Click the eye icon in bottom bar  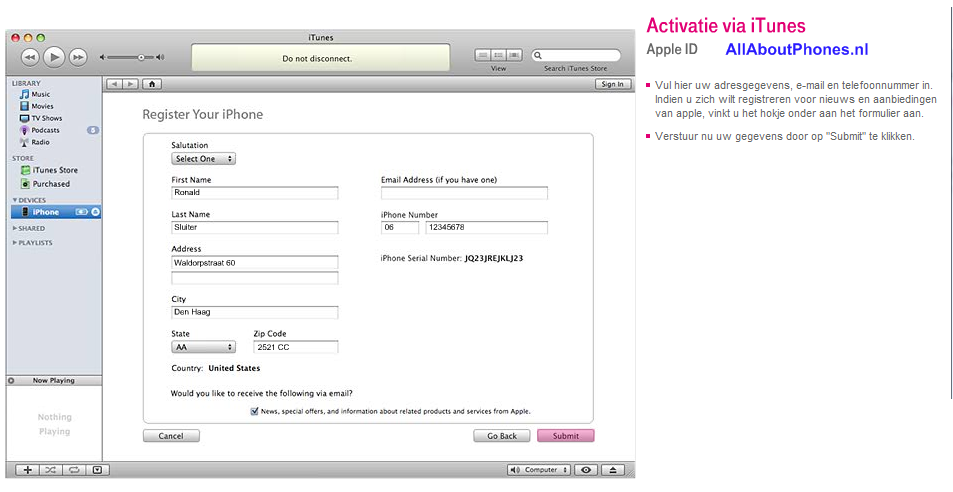[587, 469]
